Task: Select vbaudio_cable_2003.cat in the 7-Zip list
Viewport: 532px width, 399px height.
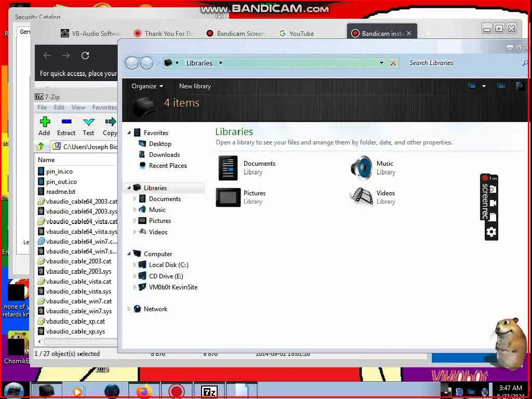Action: pyautogui.click(x=78, y=261)
